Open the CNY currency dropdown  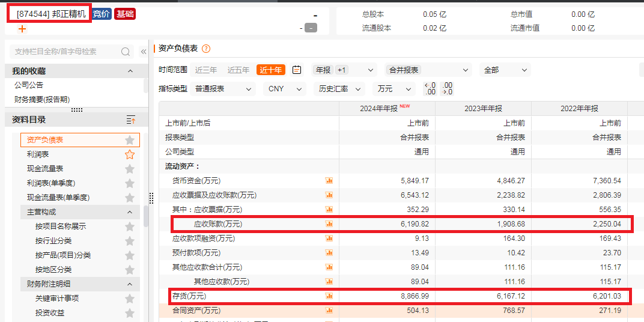(x=285, y=89)
